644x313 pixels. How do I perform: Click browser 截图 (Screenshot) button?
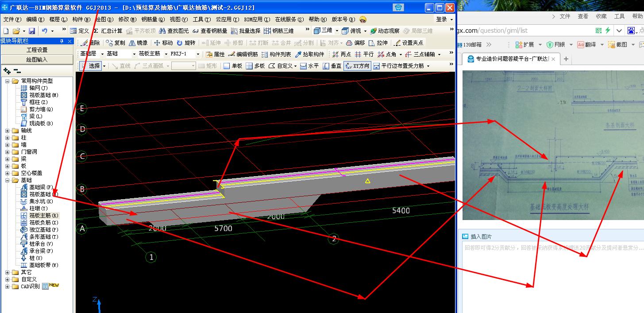[x=617, y=45]
